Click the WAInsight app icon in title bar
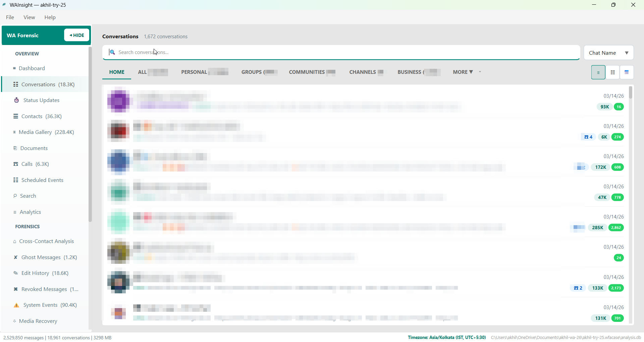 point(4,5)
